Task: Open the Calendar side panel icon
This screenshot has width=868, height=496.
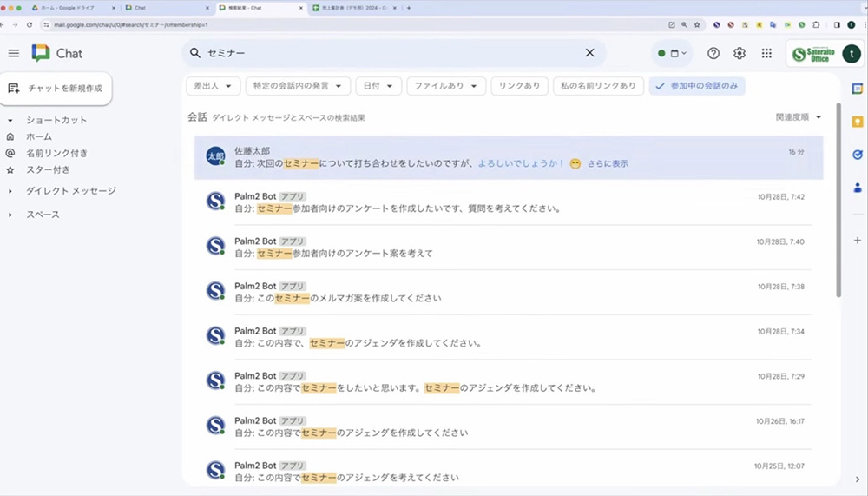Action: (x=857, y=89)
